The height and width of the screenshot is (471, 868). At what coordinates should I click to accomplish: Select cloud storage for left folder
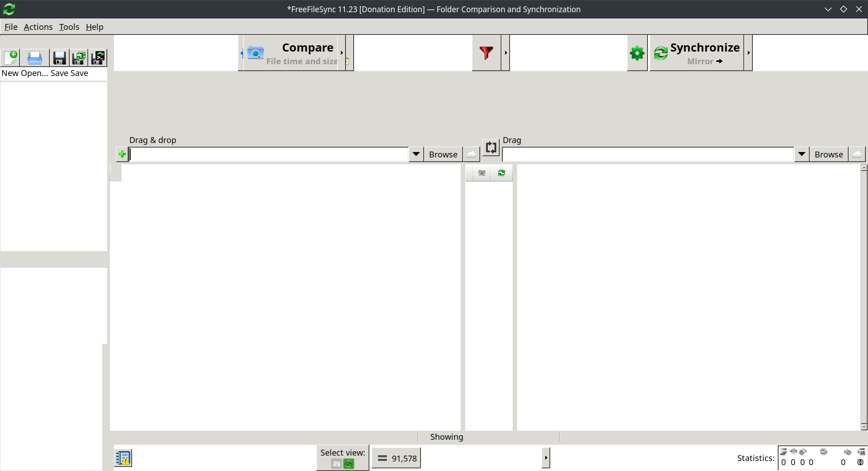coord(472,154)
